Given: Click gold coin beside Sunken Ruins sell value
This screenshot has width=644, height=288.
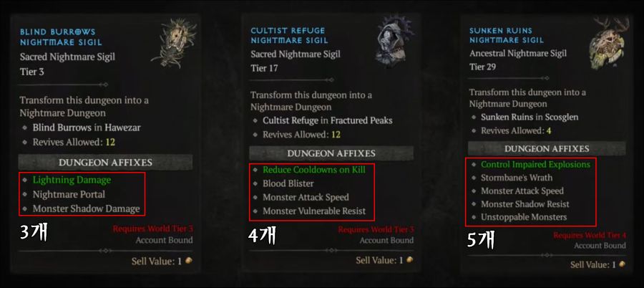Looking at the screenshot, I should (x=622, y=264).
